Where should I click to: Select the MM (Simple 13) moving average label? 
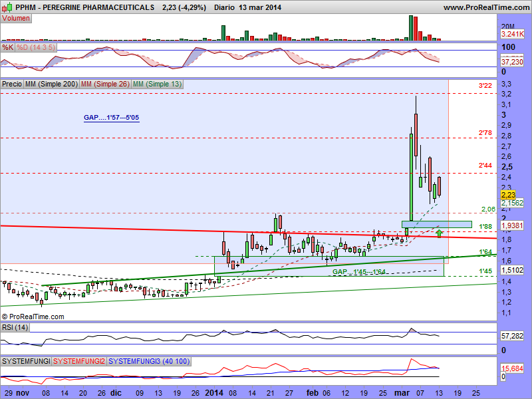point(158,84)
